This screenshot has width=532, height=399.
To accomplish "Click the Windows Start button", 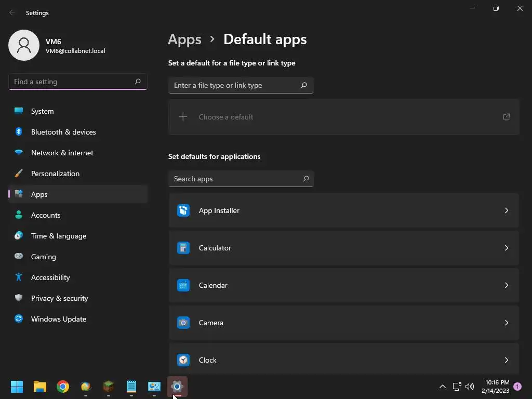I will [17, 387].
